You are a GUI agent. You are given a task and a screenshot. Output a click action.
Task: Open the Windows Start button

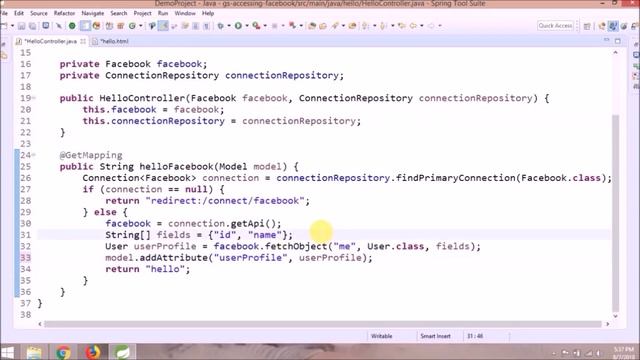7,352
